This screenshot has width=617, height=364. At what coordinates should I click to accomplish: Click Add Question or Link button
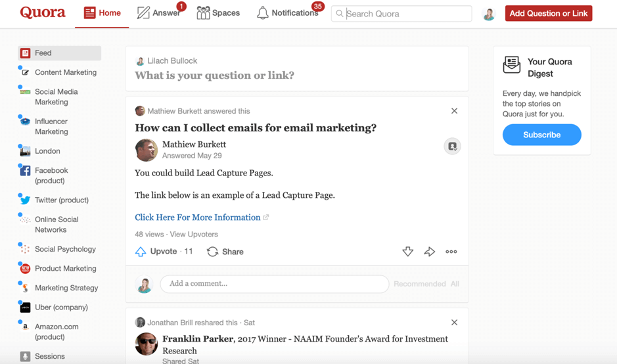pos(549,13)
